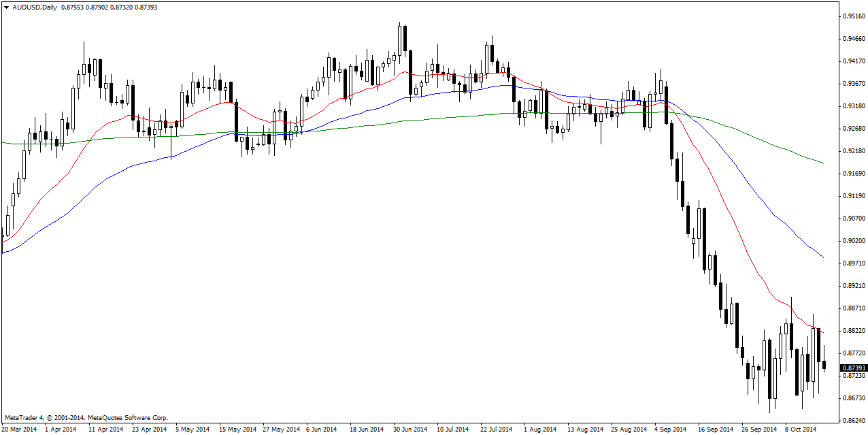The width and height of the screenshot is (868, 435).
Task: Click the MetaTrader 4 MetaQuotes copyright text
Action: 86,417
